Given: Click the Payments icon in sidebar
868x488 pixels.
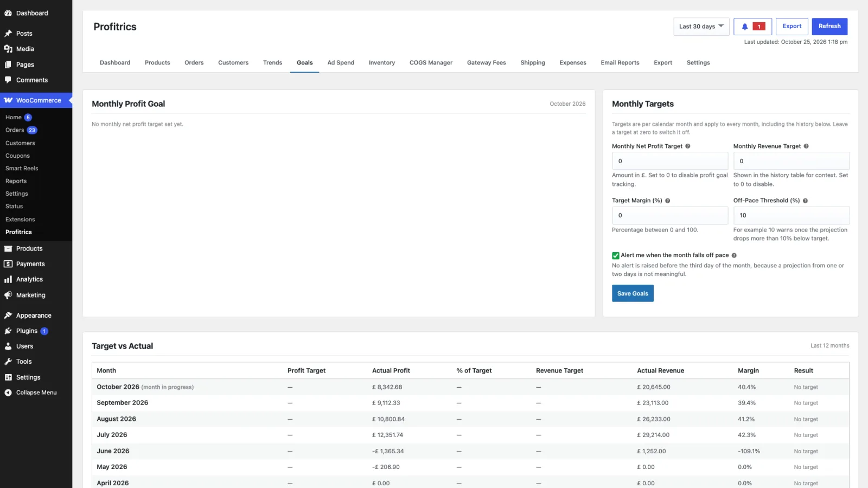Looking at the screenshot, I should [x=8, y=264].
